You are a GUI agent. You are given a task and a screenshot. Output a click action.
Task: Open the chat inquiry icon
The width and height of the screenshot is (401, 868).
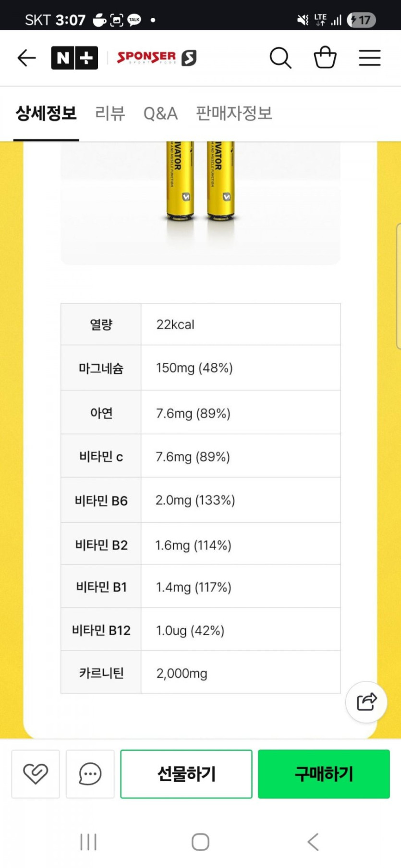point(90,774)
